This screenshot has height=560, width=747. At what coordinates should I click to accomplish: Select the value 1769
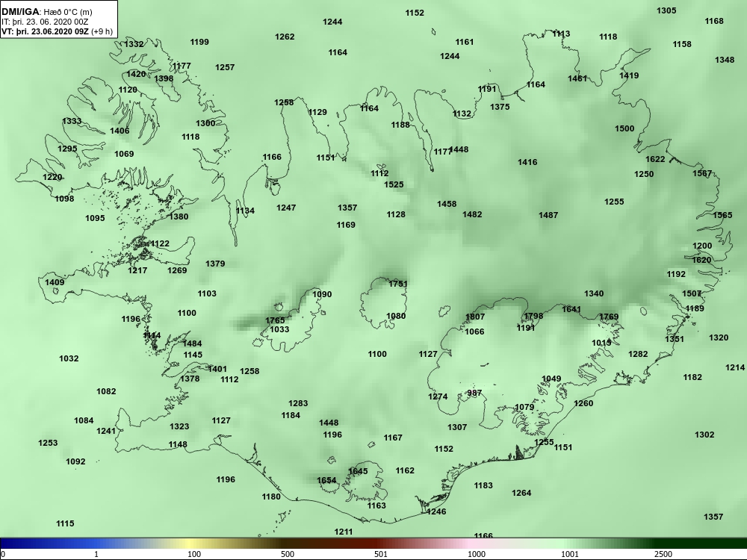[609, 317]
